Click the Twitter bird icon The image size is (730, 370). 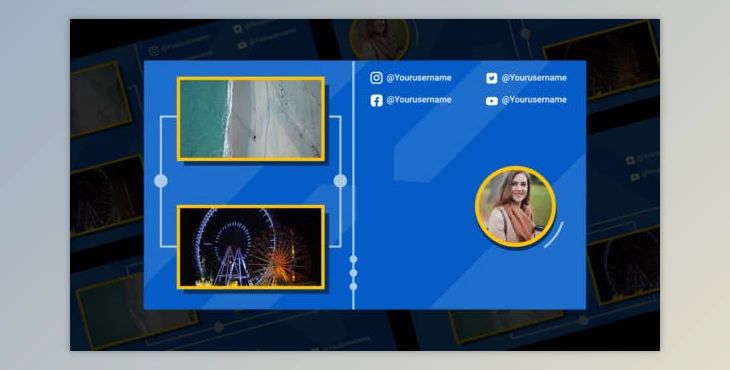(x=492, y=78)
